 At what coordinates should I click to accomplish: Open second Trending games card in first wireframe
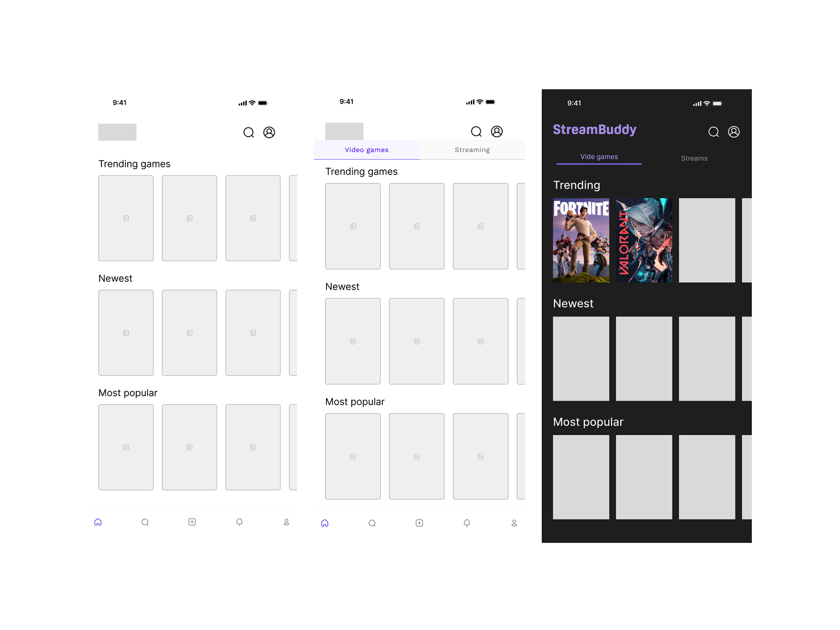(x=189, y=218)
